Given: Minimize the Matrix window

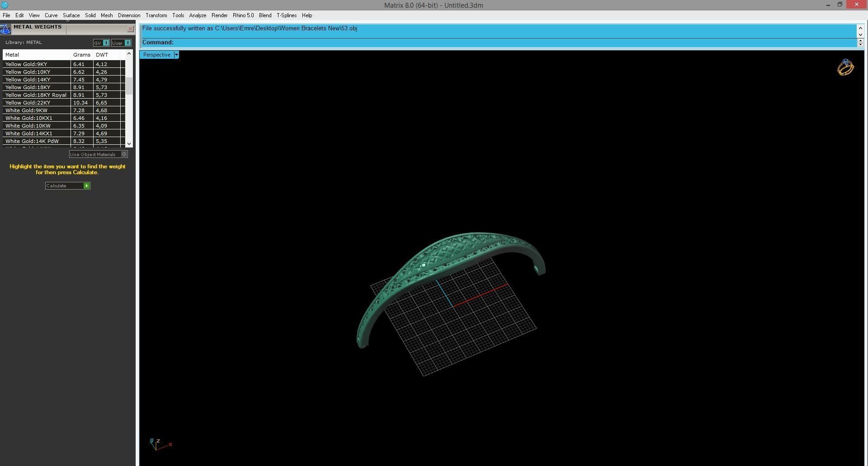Looking at the screenshot, I should coord(828,5).
